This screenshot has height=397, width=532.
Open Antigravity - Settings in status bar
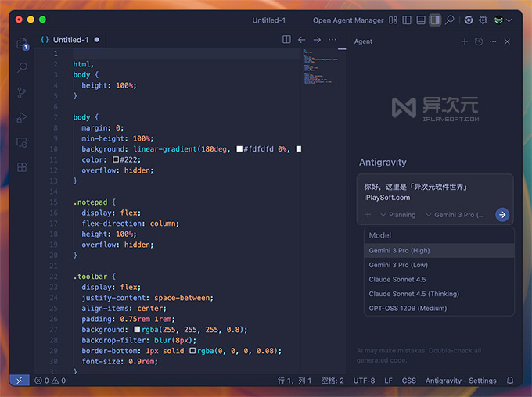point(461,381)
